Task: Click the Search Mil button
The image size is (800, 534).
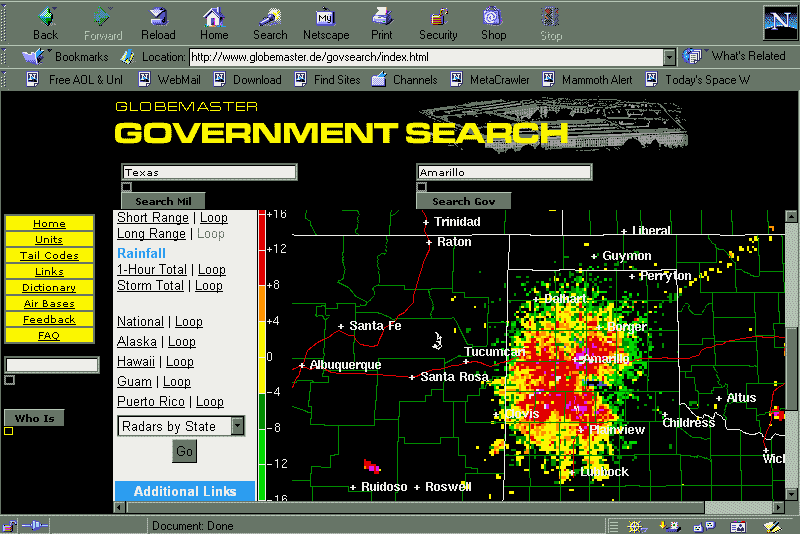Action: (x=163, y=201)
